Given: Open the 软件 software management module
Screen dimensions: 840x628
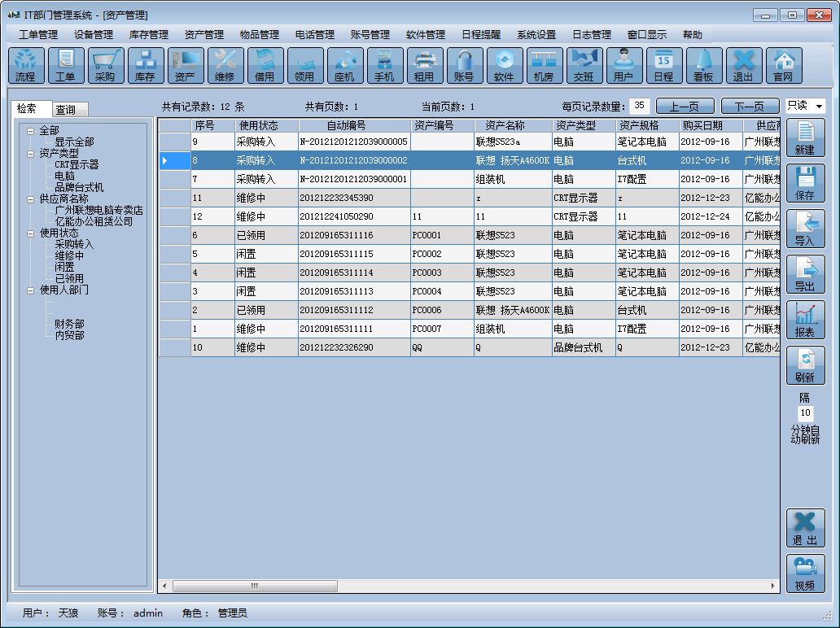Looking at the screenshot, I should tap(503, 65).
